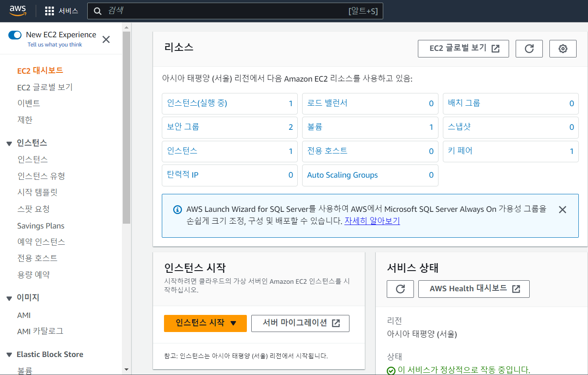Open 볼륨 resource card
Viewport: 588px width, 375px height.
(370, 127)
